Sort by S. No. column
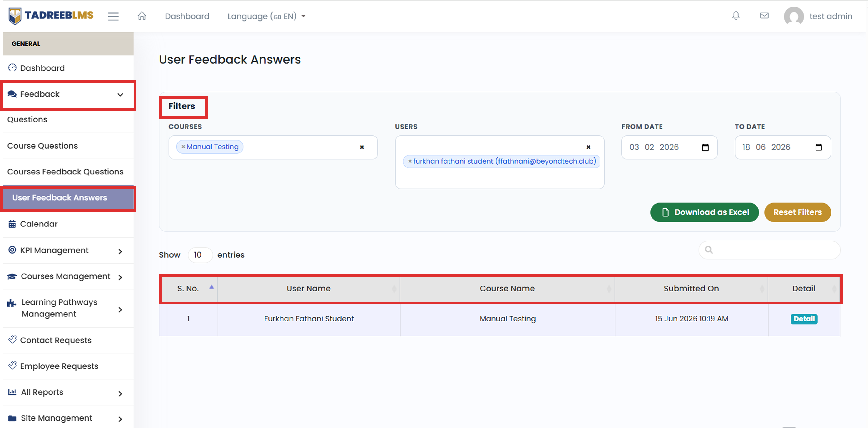This screenshot has width=868, height=428. [188, 289]
